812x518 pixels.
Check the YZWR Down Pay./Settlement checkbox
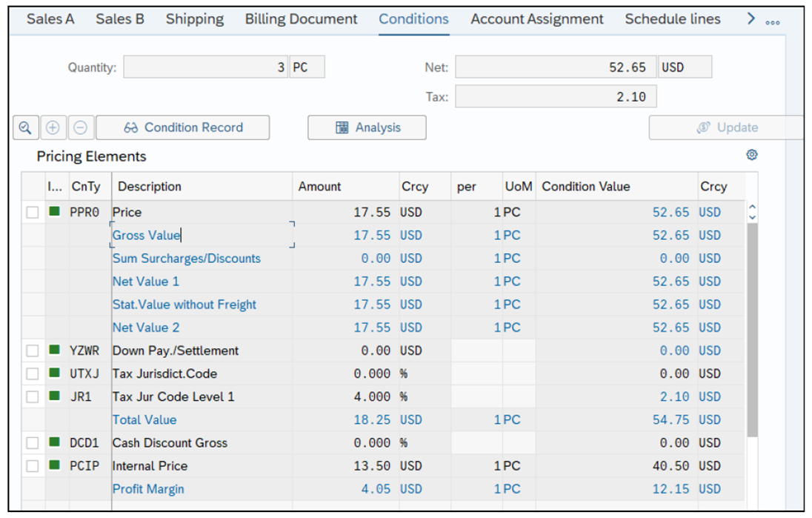(32, 351)
